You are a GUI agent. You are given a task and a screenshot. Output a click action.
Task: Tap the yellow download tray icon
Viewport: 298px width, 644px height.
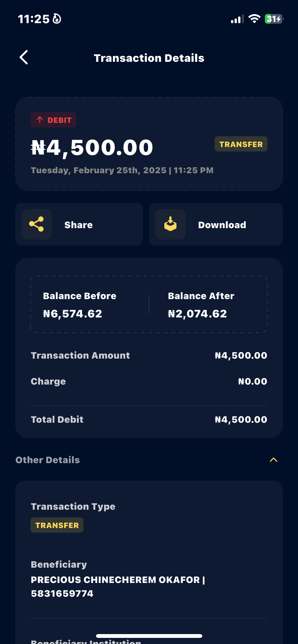[170, 224]
